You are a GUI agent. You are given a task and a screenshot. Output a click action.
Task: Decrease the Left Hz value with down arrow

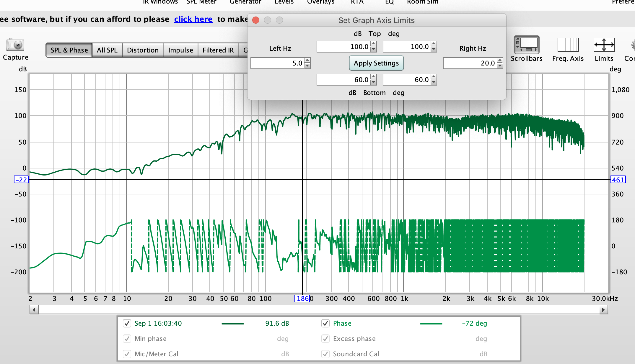307,66
